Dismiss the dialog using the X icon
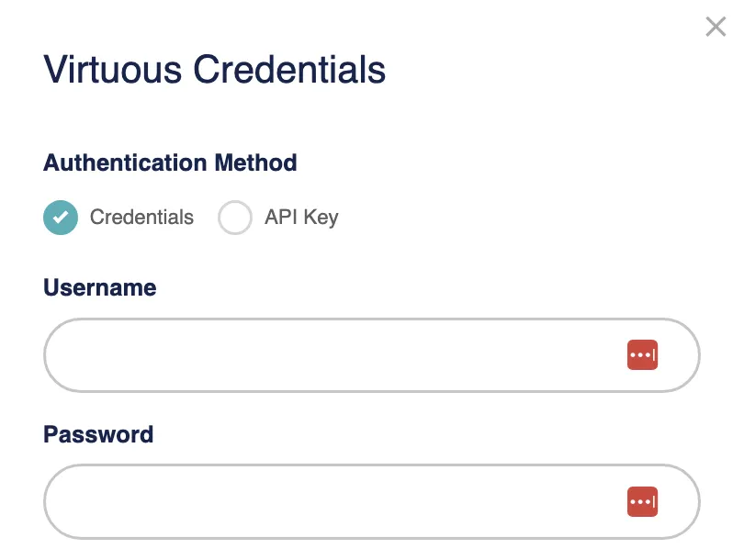744x560 pixels. point(716,27)
